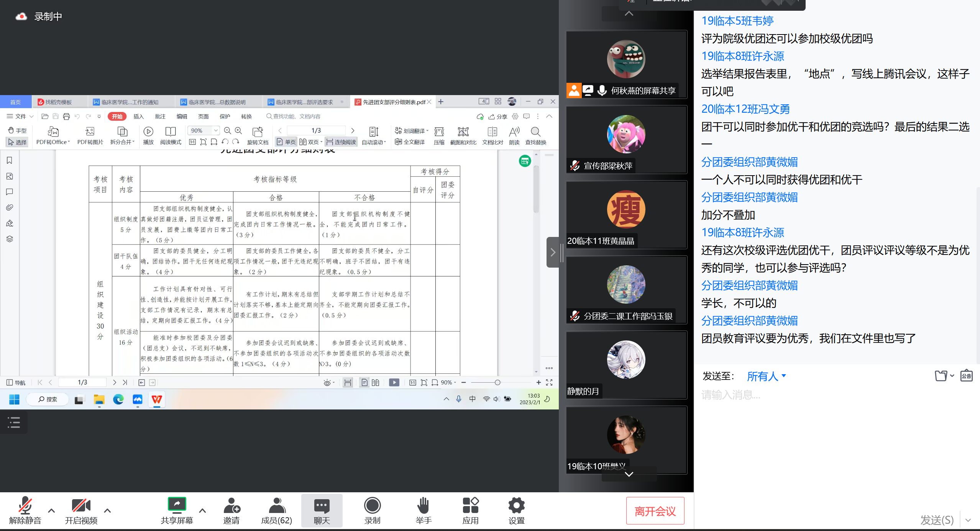Click the 搜索 box on Windows taskbar
Screen dimensions: 980x531
(48, 399)
